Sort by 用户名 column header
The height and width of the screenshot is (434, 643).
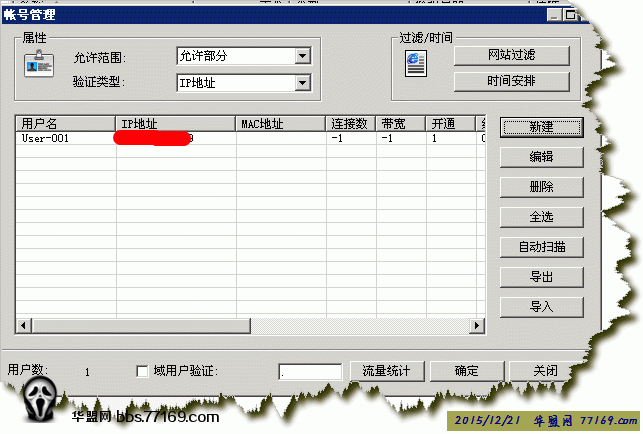pyautogui.click(x=66, y=124)
